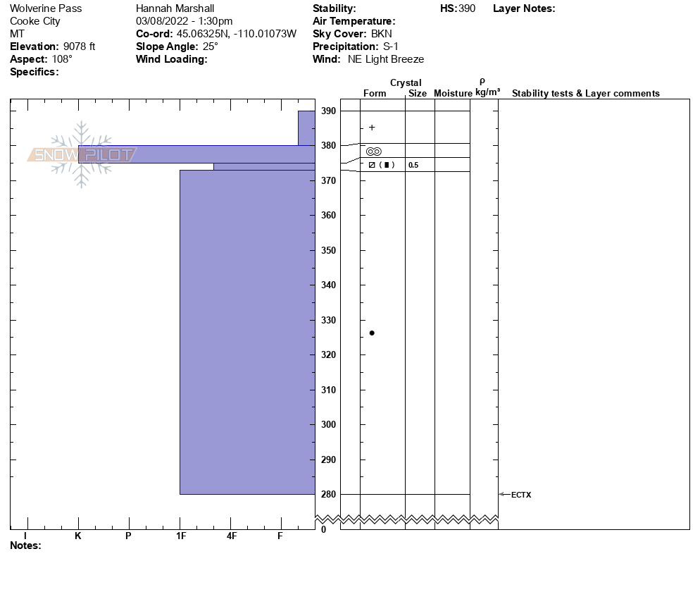Click observer name Hannah Marshall
This screenshot has height=592, width=700.
click(x=175, y=8)
